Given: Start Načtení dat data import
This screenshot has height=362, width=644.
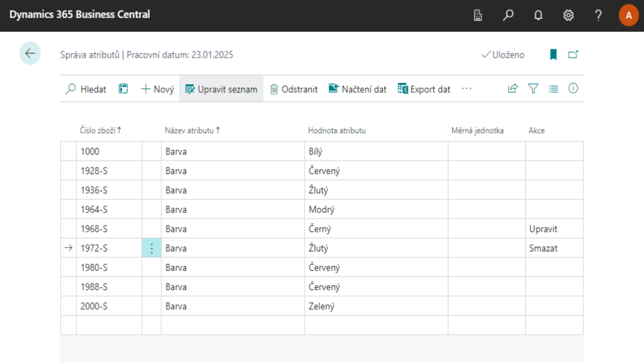Looking at the screenshot, I should tap(357, 89).
